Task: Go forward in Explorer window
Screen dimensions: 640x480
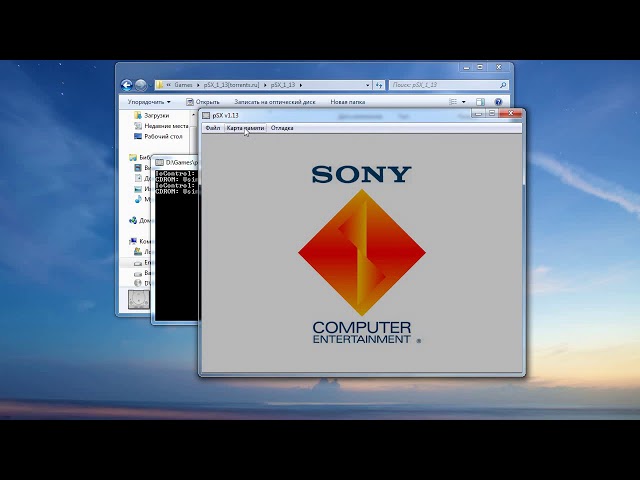Action: 141,85
